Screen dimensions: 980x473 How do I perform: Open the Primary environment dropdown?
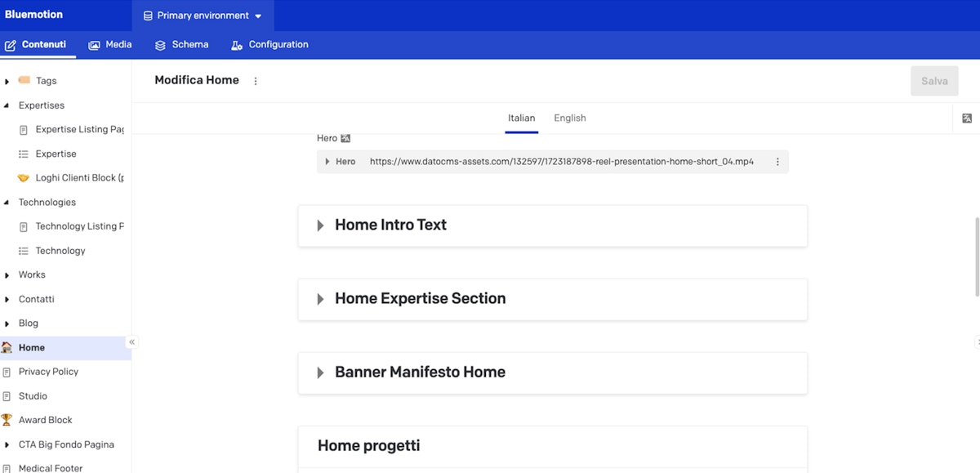(203, 16)
